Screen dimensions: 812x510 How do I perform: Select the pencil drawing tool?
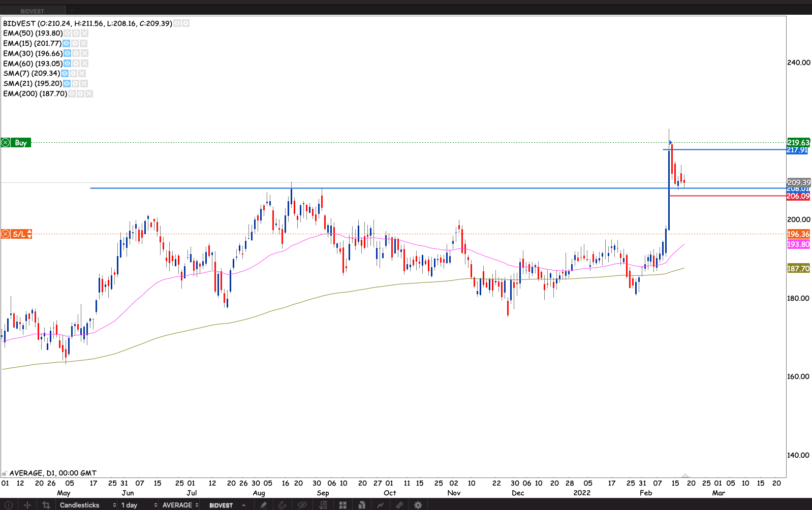263,505
